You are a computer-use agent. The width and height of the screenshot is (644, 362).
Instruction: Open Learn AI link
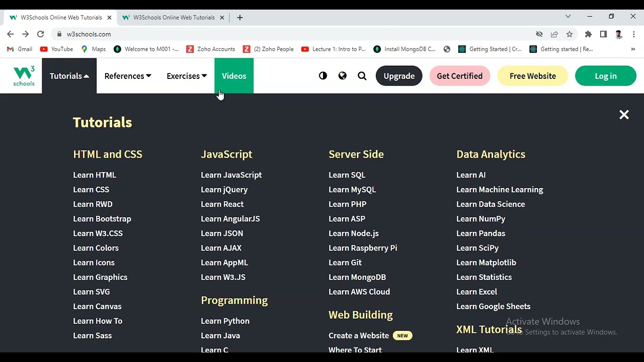[471, 175]
